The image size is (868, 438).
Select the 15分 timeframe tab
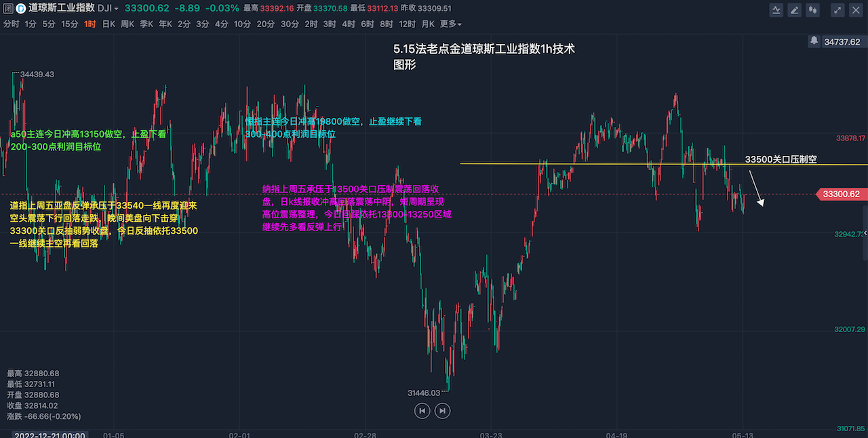click(x=70, y=24)
